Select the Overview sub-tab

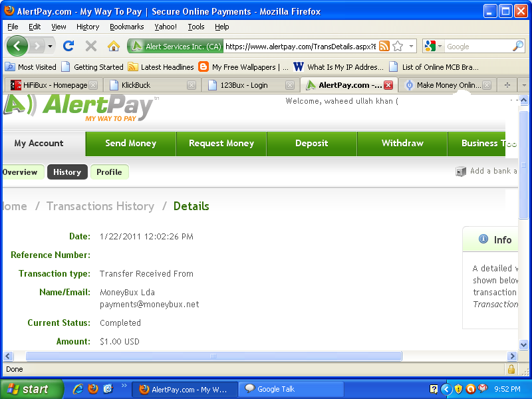(x=23, y=172)
